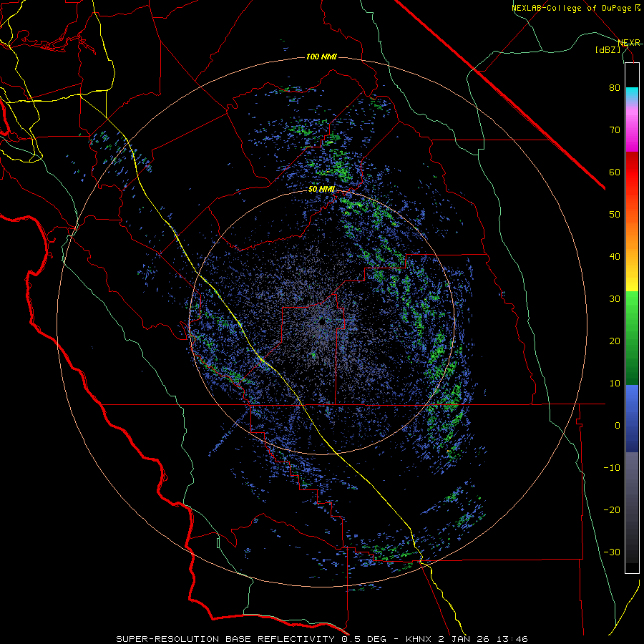Click the SUPER-RESOLUTION BASE REFLECTIVITY caption text
Viewport: 644px width, 644px height.
point(225,639)
